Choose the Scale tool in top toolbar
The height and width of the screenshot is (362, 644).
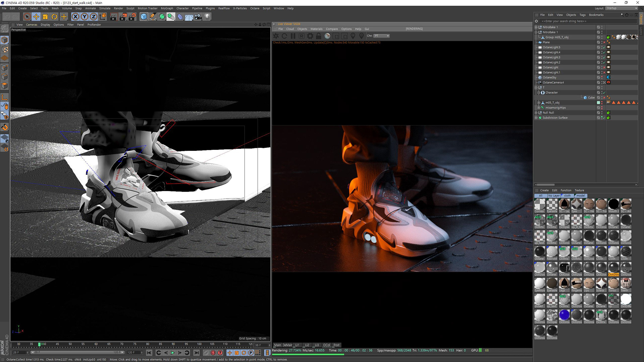[45, 16]
